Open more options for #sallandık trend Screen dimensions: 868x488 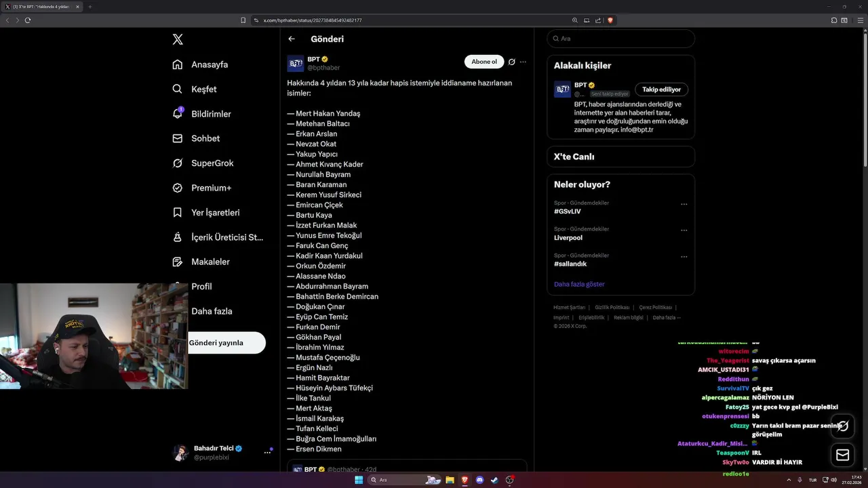(x=684, y=257)
